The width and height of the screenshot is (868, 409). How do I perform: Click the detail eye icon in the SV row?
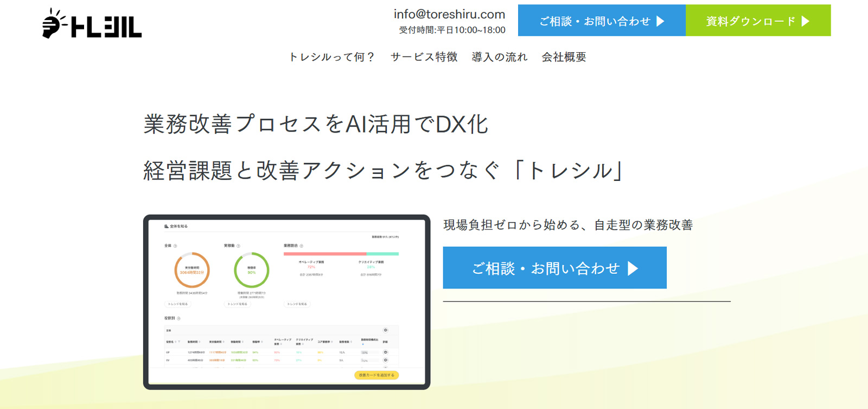[x=386, y=360]
